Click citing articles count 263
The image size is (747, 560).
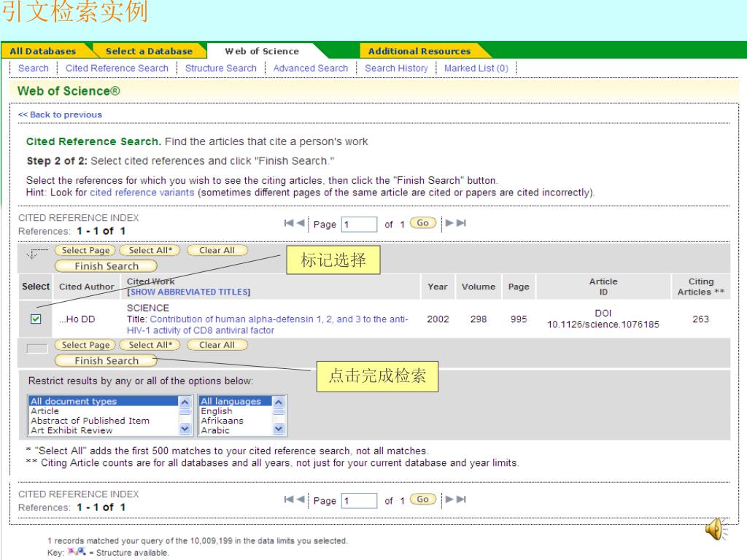click(x=700, y=319)
